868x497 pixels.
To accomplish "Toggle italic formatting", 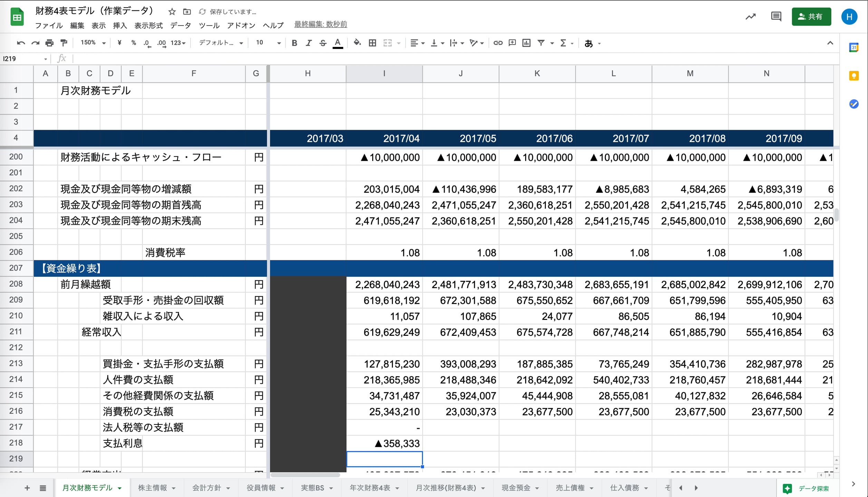I will click(x=308, y=43).
